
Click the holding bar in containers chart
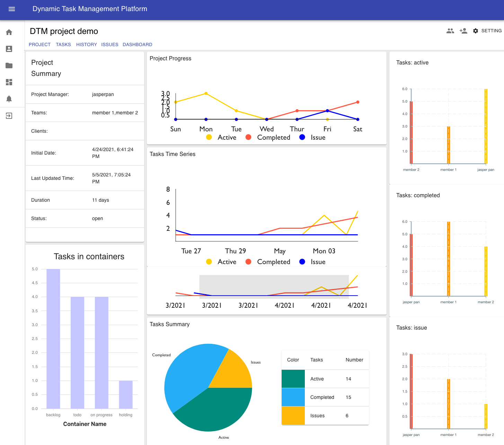(126, 394)
